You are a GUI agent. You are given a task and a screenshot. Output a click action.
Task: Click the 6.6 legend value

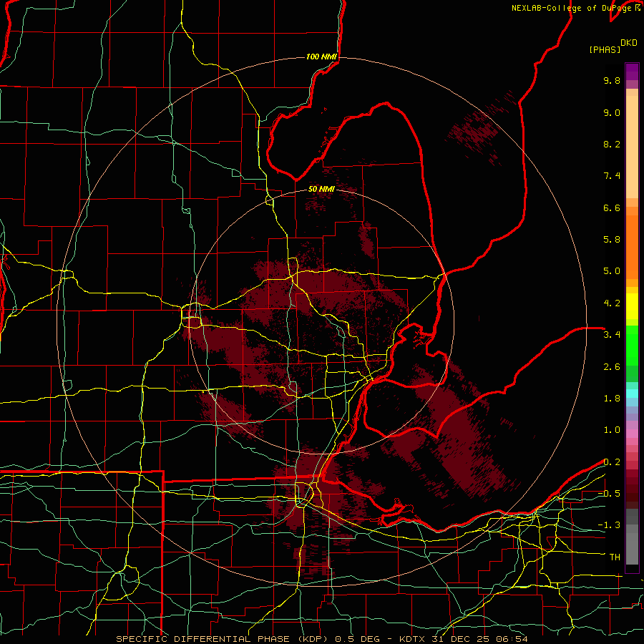612,208
